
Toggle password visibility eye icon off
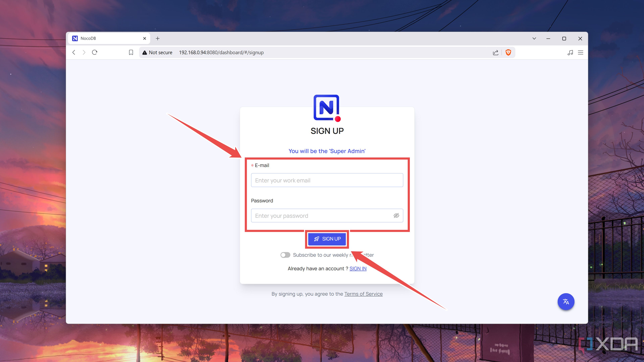[x=396, y=215]
